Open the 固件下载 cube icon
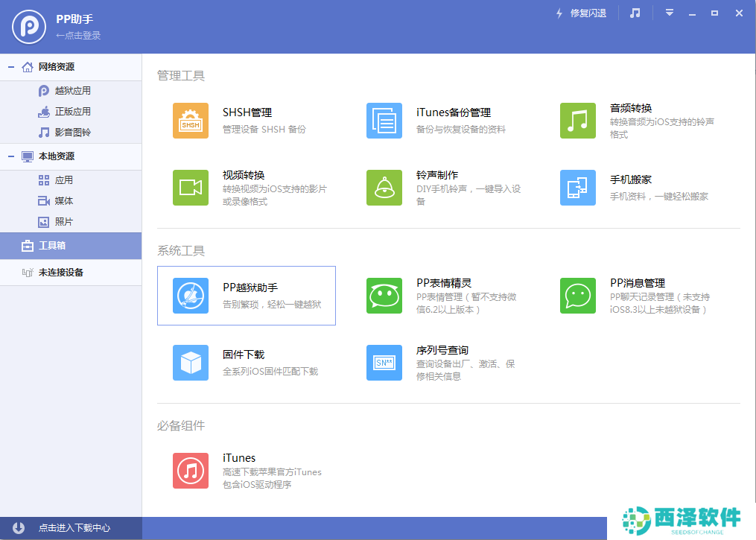Viewport: 756px width, 540px height. (191, 363)
